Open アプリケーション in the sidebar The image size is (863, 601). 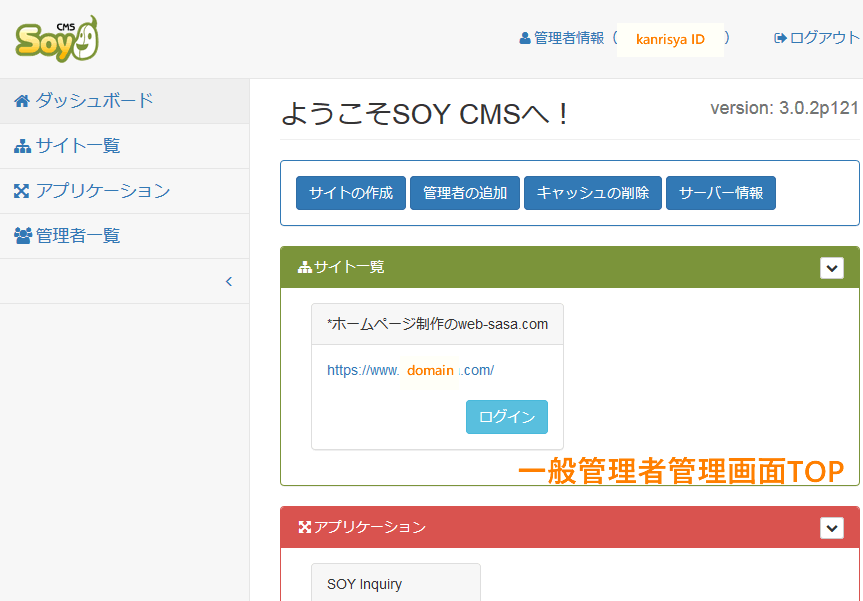pyautogui.click(x=124, y=191)
